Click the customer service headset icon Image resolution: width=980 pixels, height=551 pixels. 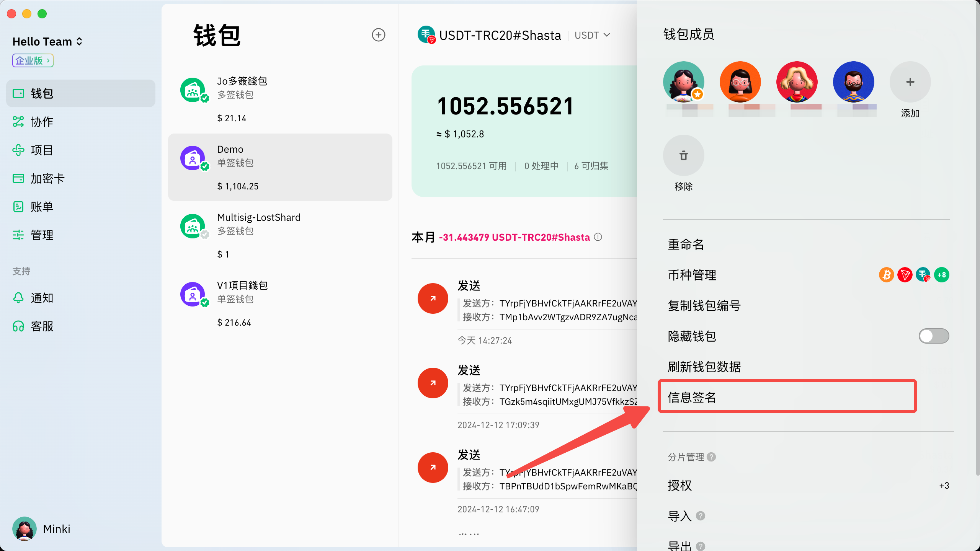[18, 326]
